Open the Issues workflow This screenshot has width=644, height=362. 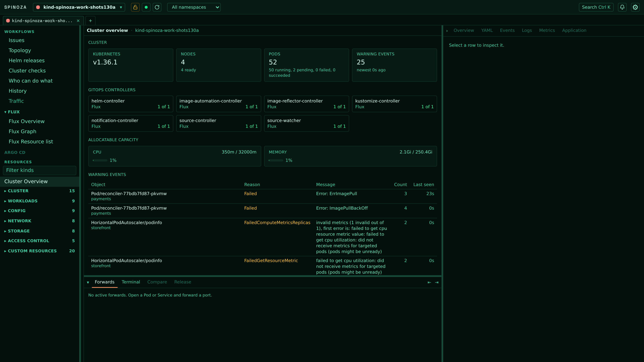tap(16, 40)
